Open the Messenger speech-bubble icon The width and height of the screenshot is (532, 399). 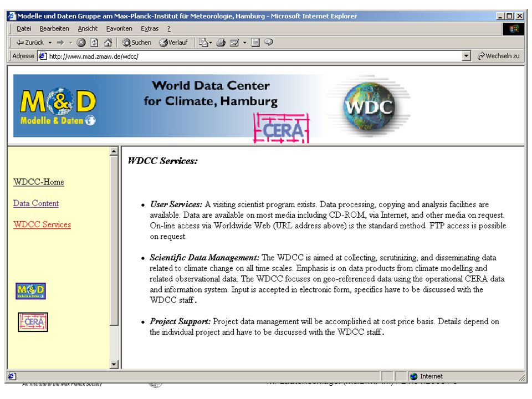coord(268,43)
